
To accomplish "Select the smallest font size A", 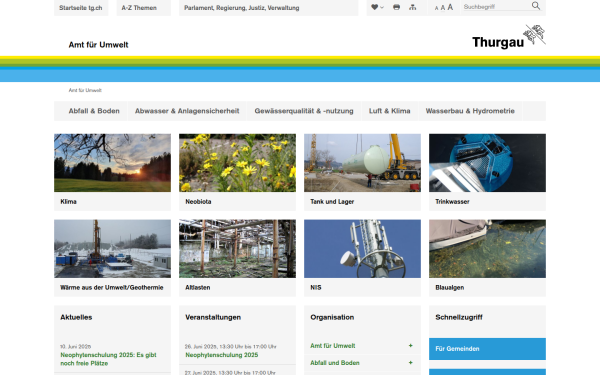I will (436, 8).
